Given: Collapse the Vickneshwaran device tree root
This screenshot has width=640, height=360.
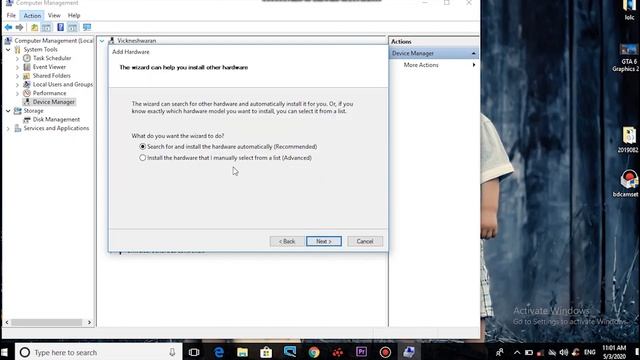Looking at the screenshot, I should pos(102,41).
